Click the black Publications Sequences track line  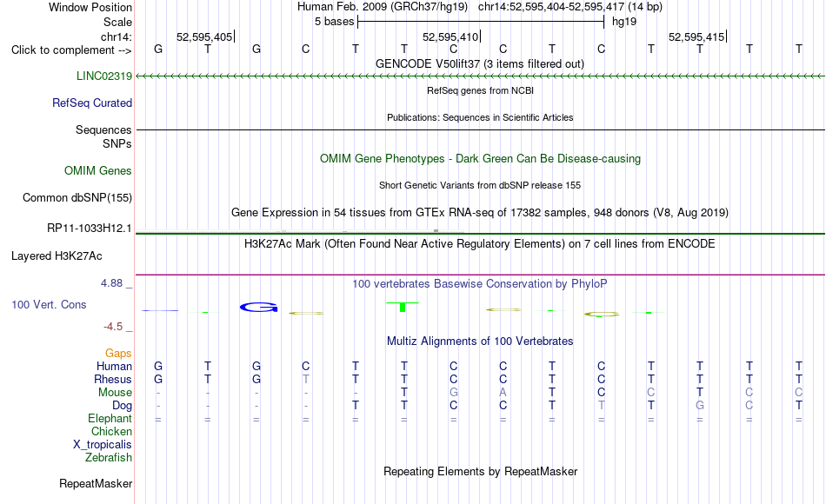coord(480,129)
